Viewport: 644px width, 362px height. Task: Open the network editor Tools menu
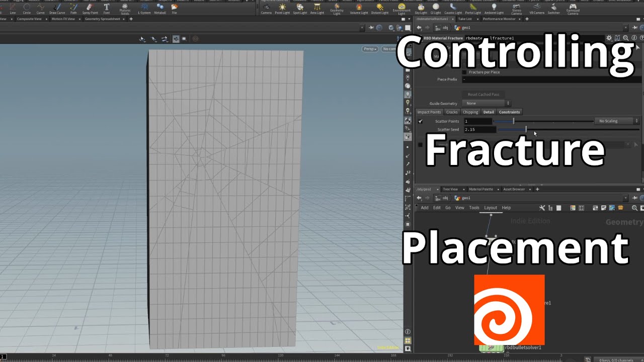point(474,208)
